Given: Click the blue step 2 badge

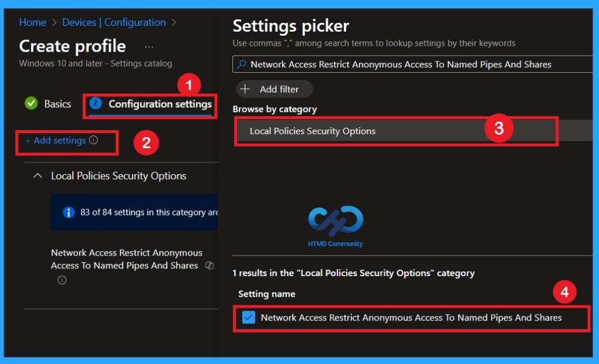Looking at the screenshot, I should tap(94, 104).
